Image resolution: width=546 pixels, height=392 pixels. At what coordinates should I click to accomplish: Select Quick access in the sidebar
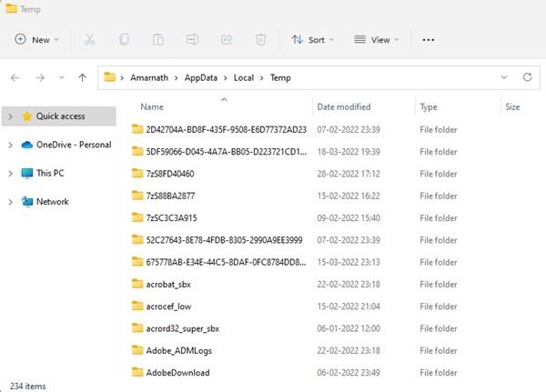pos(60,116)
